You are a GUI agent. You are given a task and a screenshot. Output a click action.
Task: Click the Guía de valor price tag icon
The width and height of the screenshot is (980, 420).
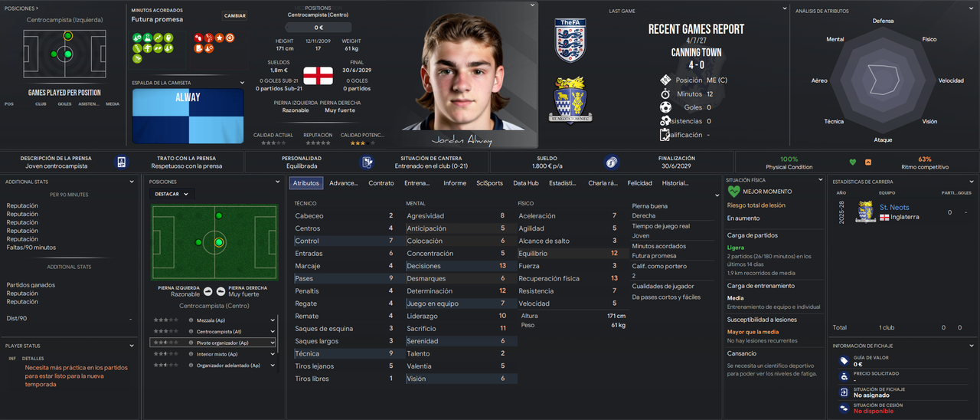(x=844, y=361)
